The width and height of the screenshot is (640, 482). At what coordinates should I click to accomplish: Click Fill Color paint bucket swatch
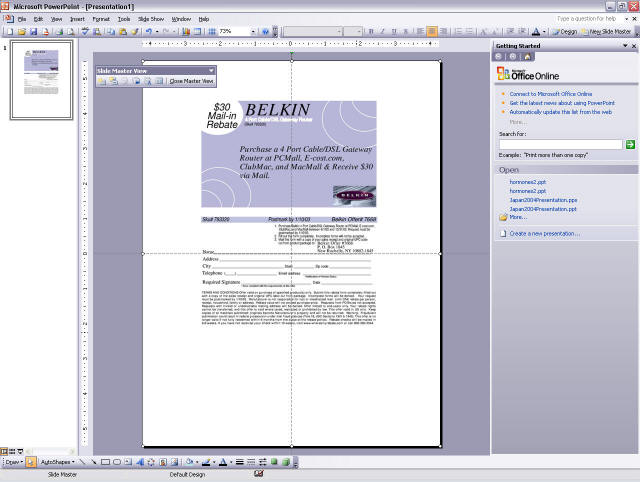189,462
